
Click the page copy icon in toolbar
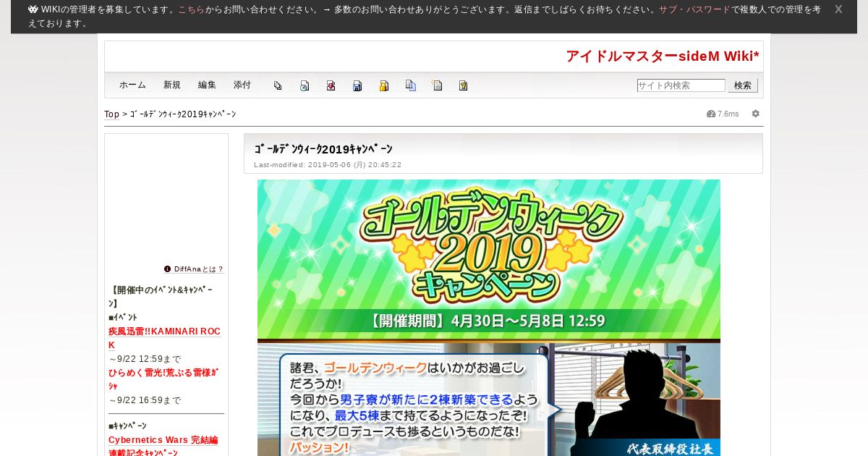click(x=278, y=85)
